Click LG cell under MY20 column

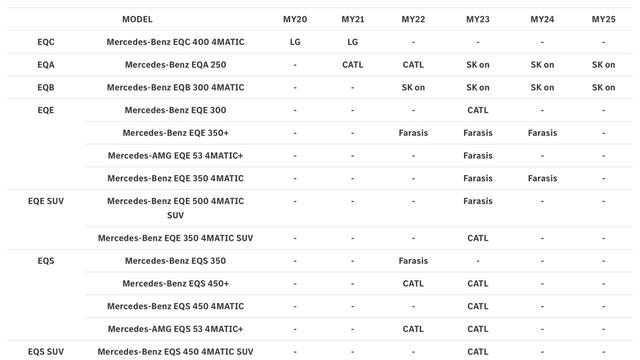point(295,42)
